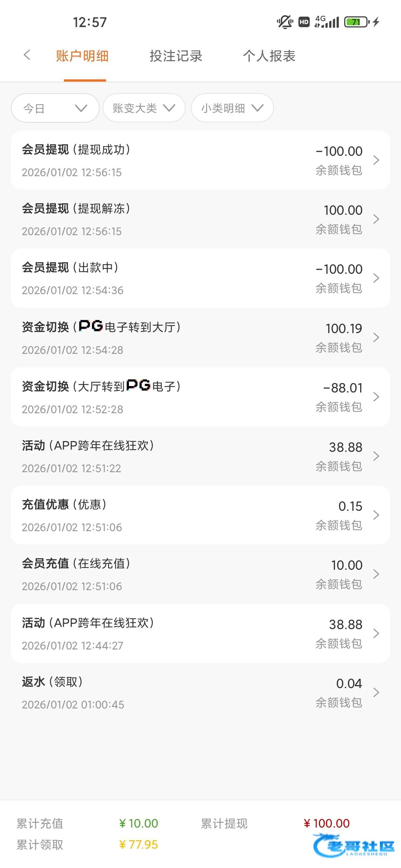Screen dimensions: 401x868
Task: Open the 充值优惠 0.15 bonus record
Action: click(200, 515)
